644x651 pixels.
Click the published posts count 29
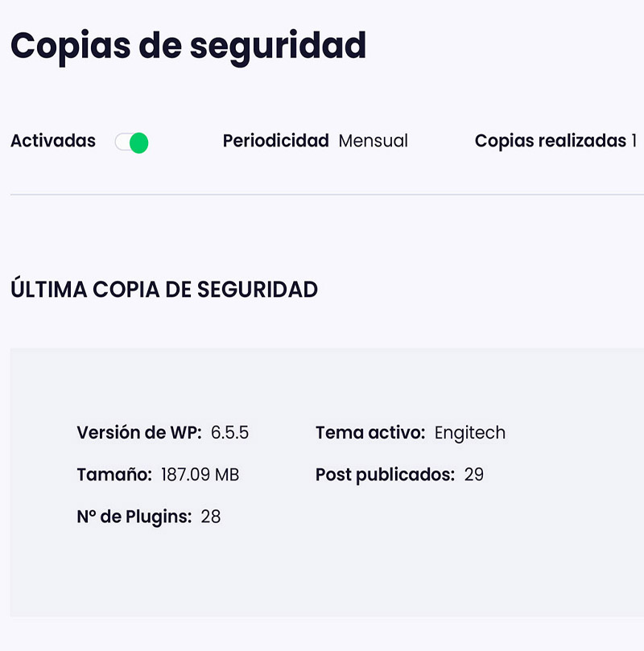[x=474, y=475]
